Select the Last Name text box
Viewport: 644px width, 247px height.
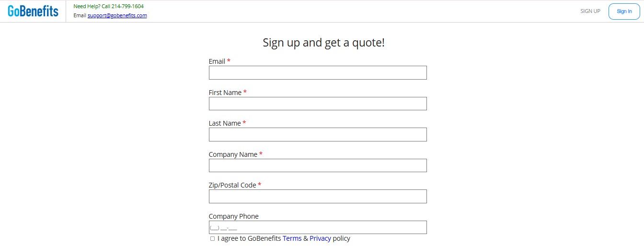[x=318, y=135]
